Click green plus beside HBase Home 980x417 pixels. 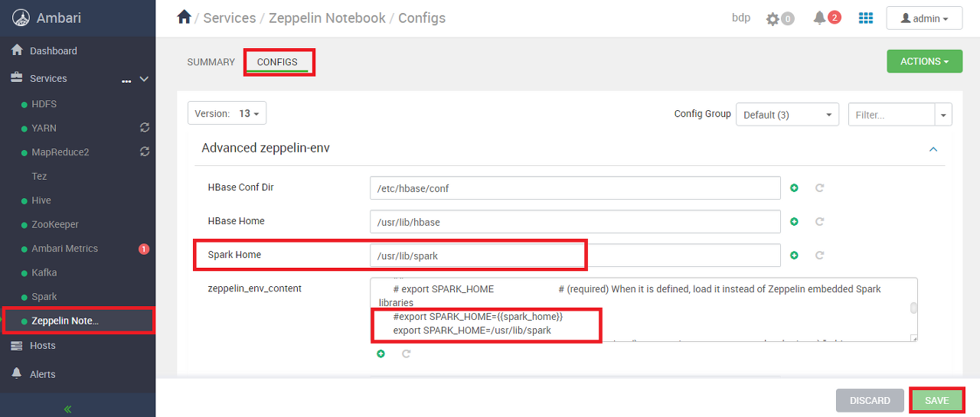(794, 222)
